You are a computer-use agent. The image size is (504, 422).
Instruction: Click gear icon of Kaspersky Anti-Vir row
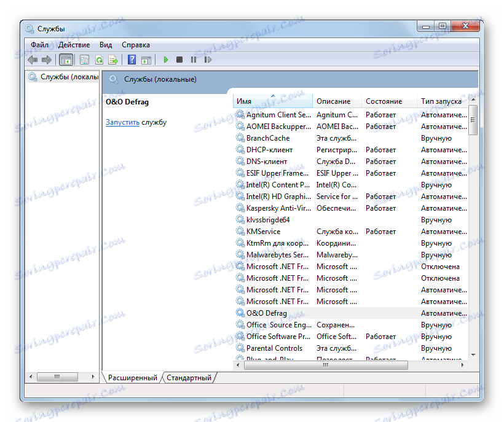coord(240,208)
